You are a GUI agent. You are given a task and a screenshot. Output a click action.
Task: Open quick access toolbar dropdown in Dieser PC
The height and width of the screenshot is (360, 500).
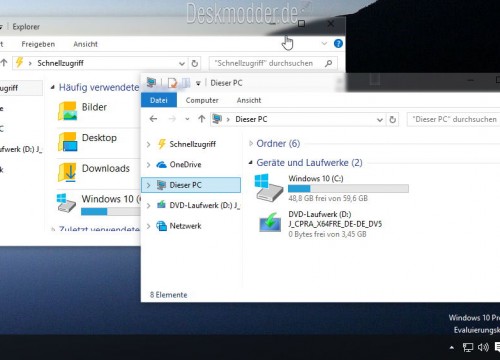[198, 83]
